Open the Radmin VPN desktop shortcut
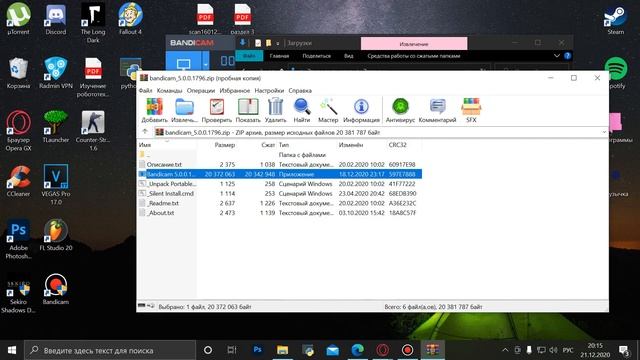The image size is (640, 360). click(56, 73)
